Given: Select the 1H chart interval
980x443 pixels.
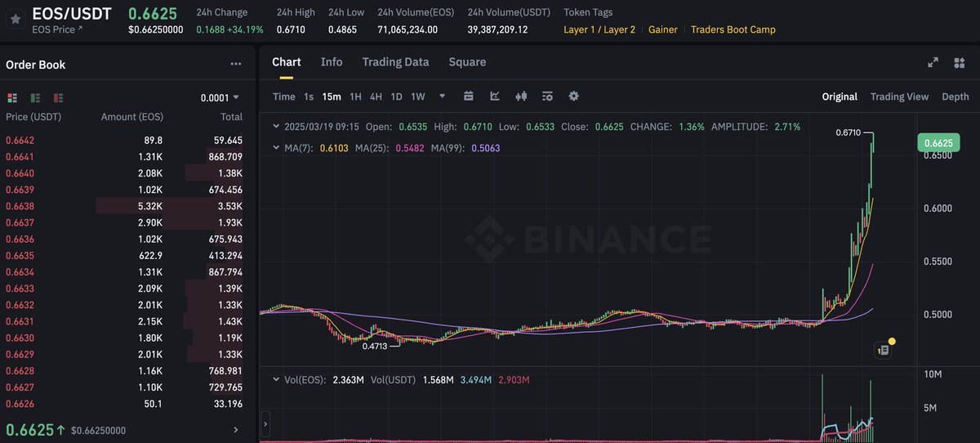Looking at the screenshot, I should pos(355,96).
